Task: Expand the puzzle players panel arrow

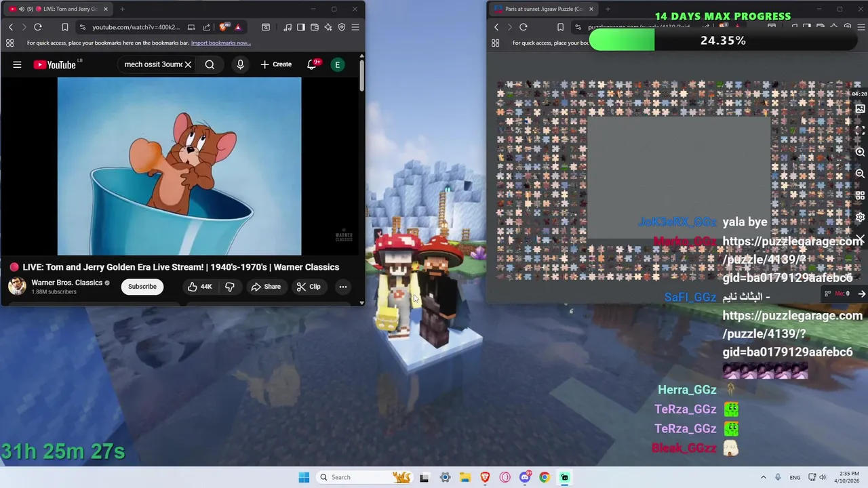Action: 861,293
